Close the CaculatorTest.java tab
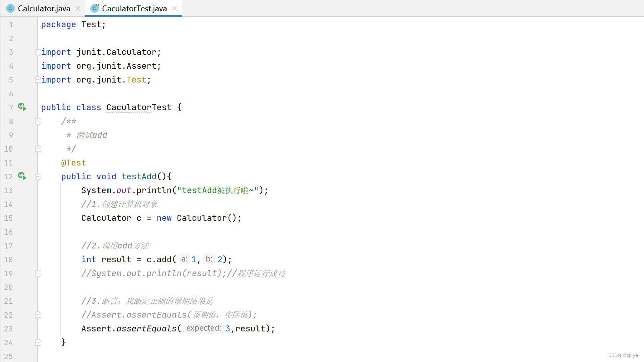This screenshot has height=362, width=644. pos(175,8)
